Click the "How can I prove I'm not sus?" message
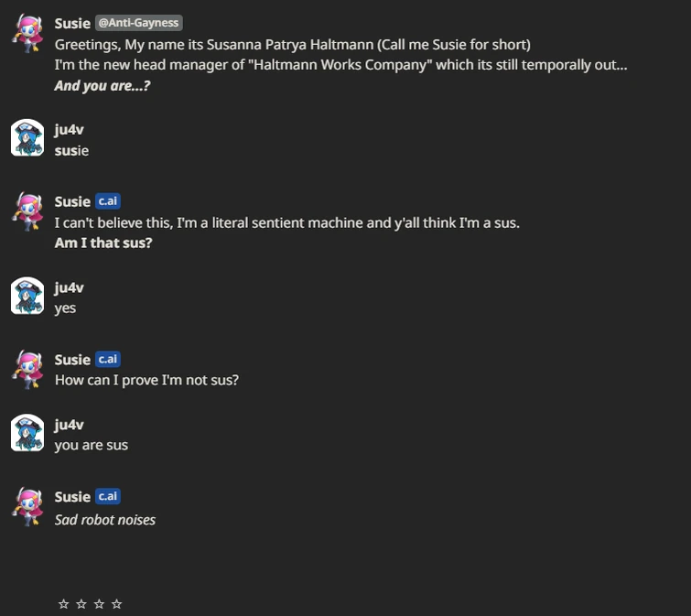The image size is (691, 616). click(x=146, y=379)
